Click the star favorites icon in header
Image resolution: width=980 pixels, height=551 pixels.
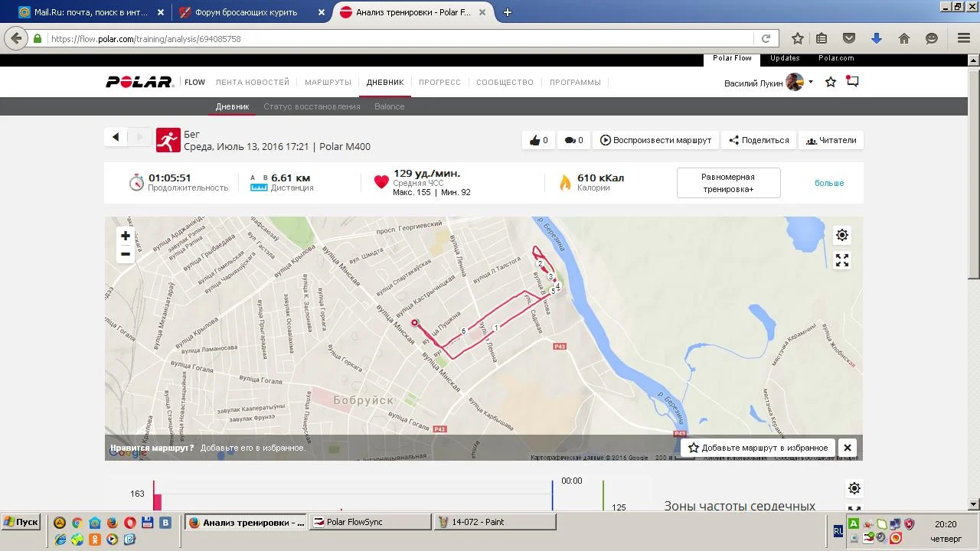[831, 82]
